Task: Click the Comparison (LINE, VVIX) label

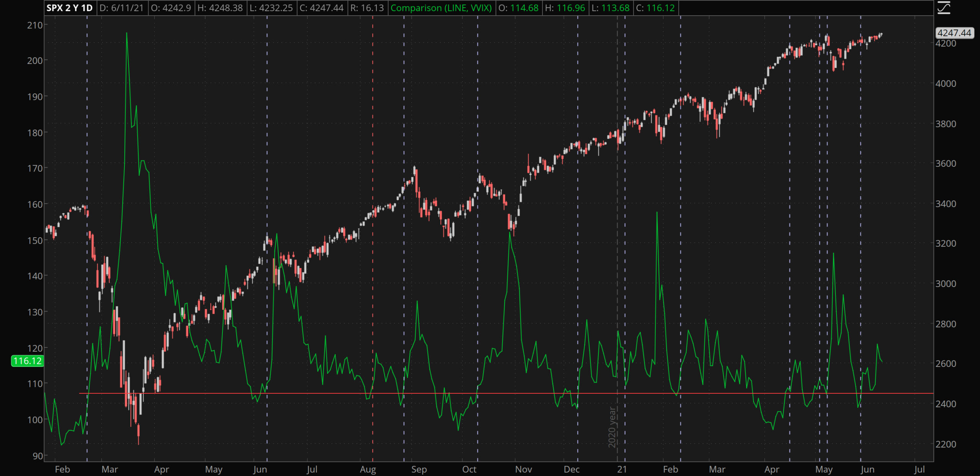Action: tap(441, 8)
